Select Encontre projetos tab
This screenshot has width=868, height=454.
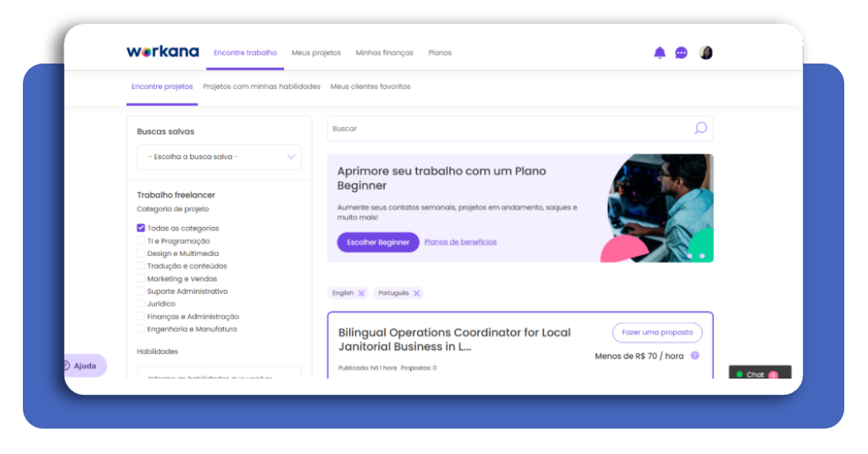pos(162,86)
